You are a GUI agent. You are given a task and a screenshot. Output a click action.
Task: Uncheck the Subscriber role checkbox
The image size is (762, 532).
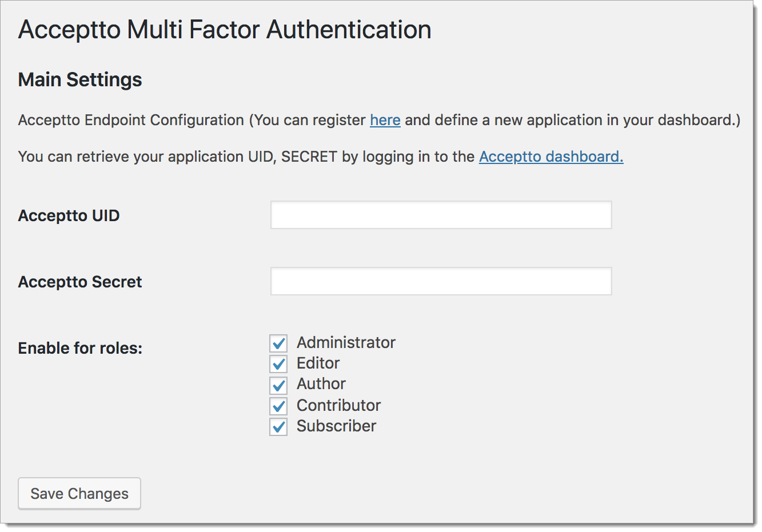pyautogui.click(x=278, y=427)
